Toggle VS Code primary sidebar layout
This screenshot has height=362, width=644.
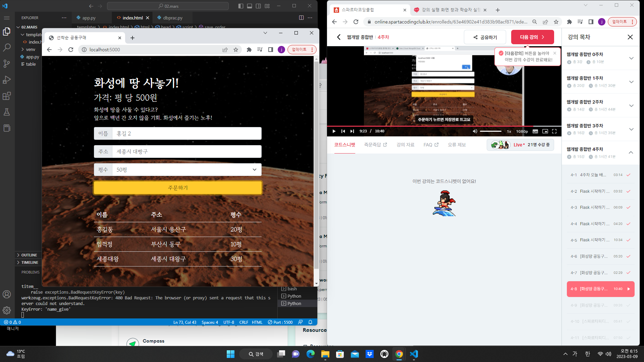point(240,6)
